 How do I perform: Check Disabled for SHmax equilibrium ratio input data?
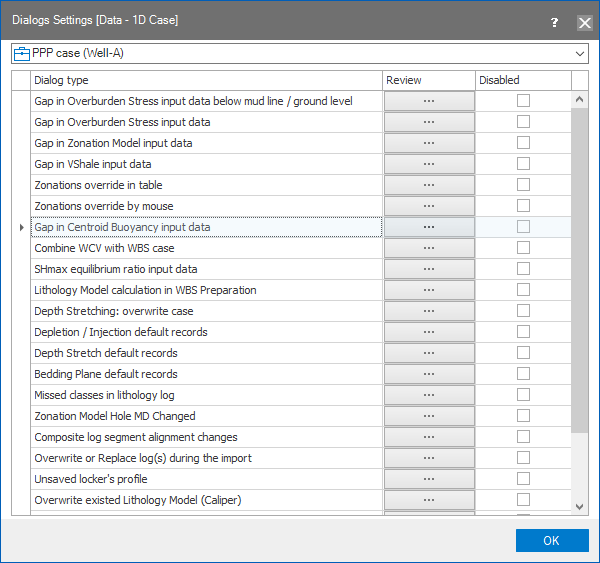point(523,269)
